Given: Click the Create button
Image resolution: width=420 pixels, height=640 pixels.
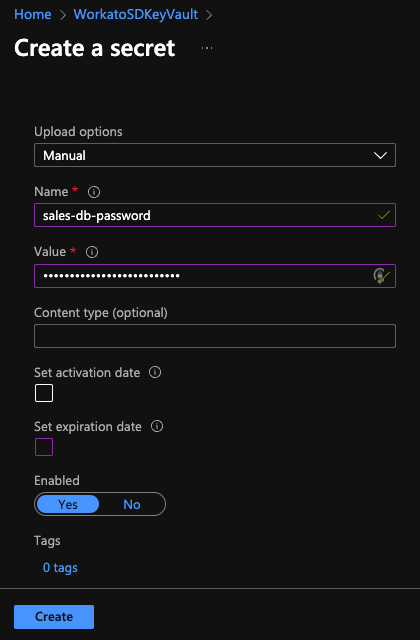Looking at the screenshot, I should pos(54,617).
